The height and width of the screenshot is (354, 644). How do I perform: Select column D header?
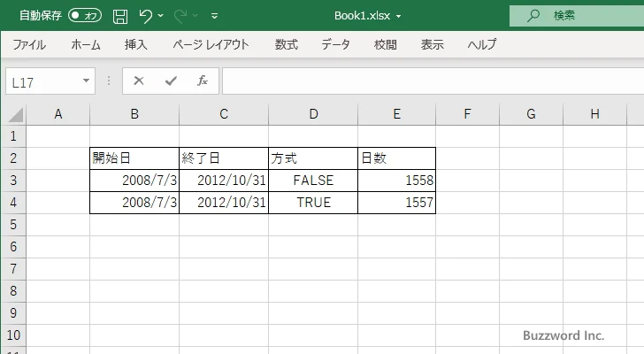point(313,114)
